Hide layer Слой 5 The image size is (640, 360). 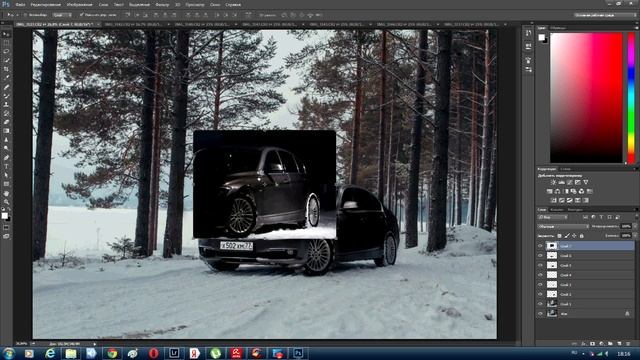540,265
